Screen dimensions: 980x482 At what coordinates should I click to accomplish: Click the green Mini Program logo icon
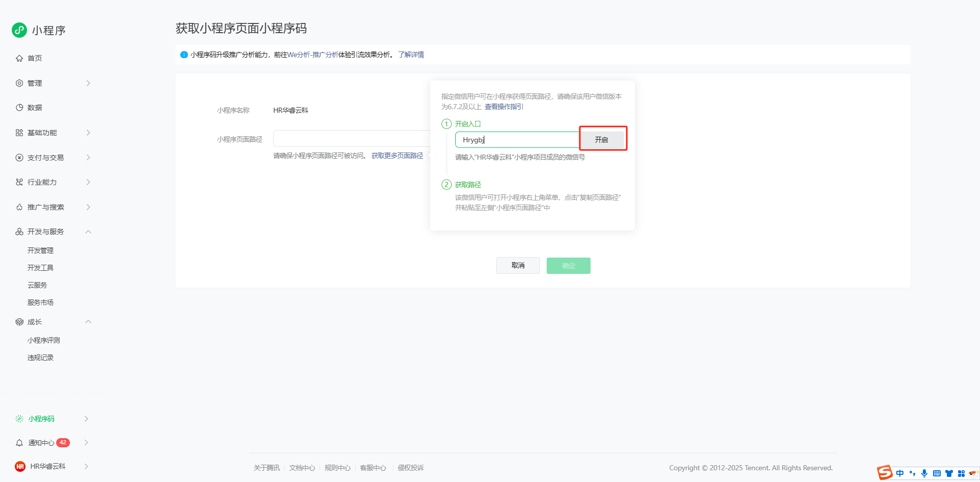19,30
